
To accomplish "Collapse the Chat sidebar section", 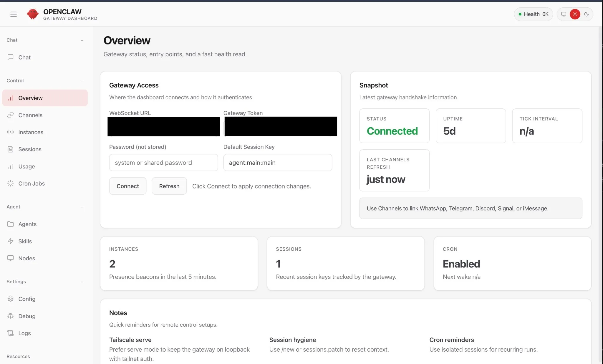I will (x=82, y=40).
